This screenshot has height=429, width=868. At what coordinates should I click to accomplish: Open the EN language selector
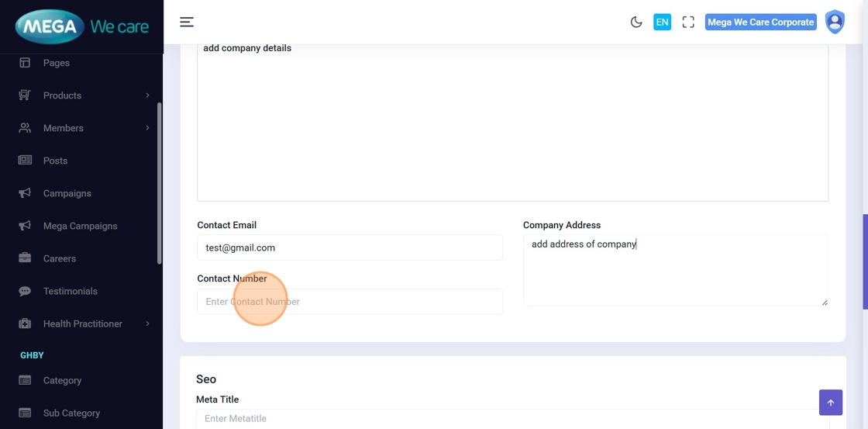tap(662, 22)
